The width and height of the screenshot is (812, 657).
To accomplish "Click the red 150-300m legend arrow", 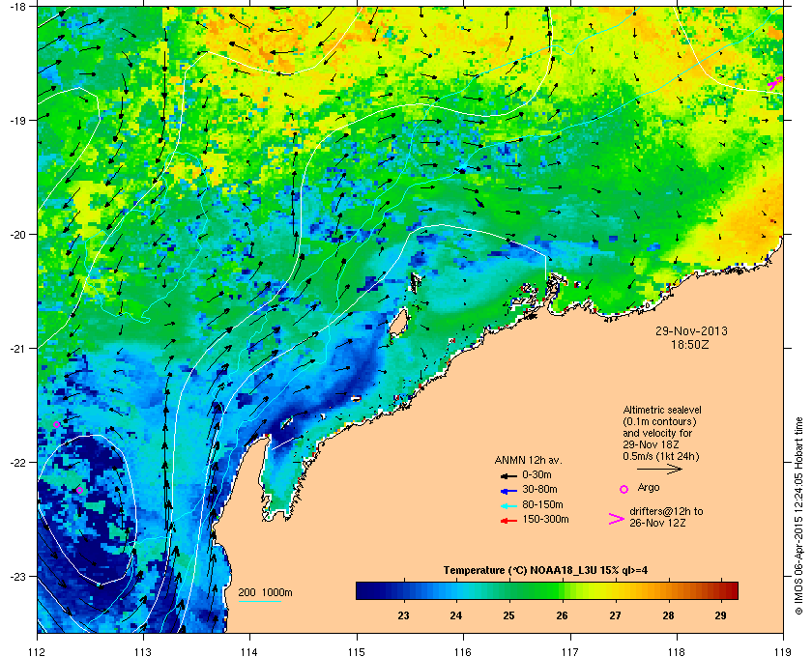I will [508, 521].
